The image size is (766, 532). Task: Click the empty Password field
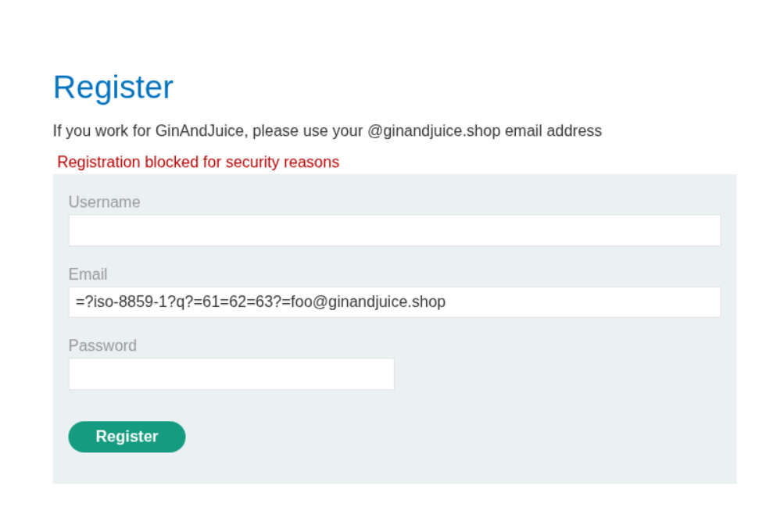pos(231,374)
